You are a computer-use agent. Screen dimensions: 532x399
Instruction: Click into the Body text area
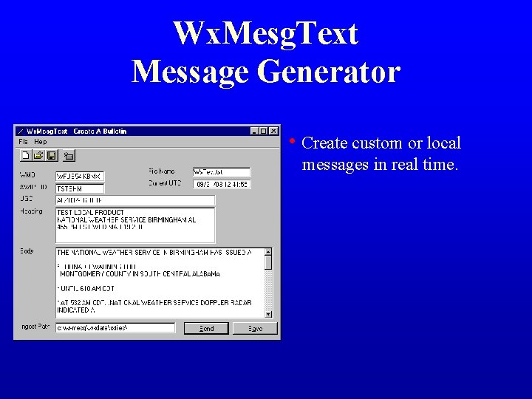point(160,282)
